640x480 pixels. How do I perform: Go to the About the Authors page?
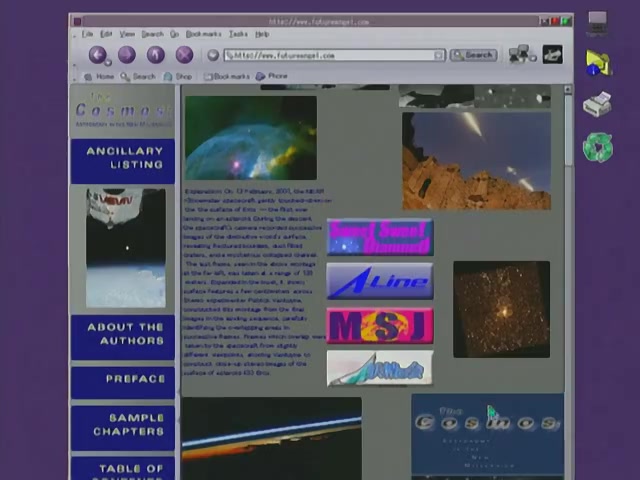coord(123,334)
